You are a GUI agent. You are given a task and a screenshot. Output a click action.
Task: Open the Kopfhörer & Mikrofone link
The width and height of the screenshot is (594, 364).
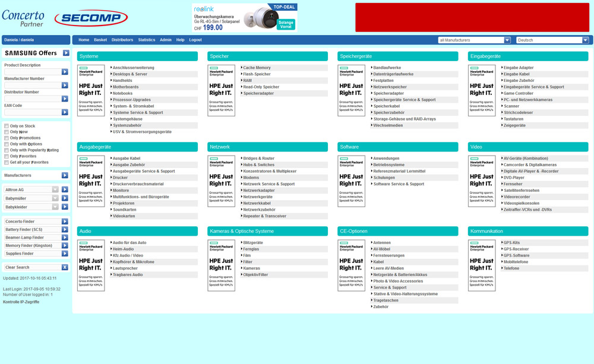click(x=133, y=262)
